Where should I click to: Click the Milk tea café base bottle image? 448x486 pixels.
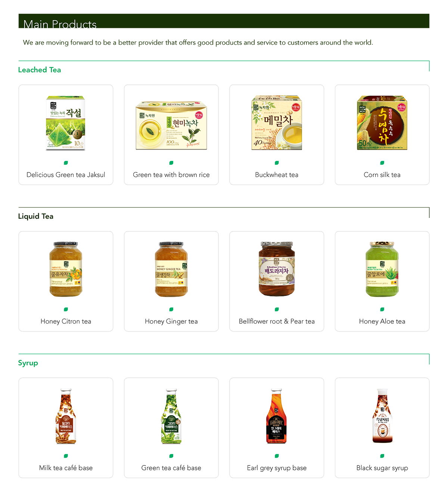click(x=66, y=416)
